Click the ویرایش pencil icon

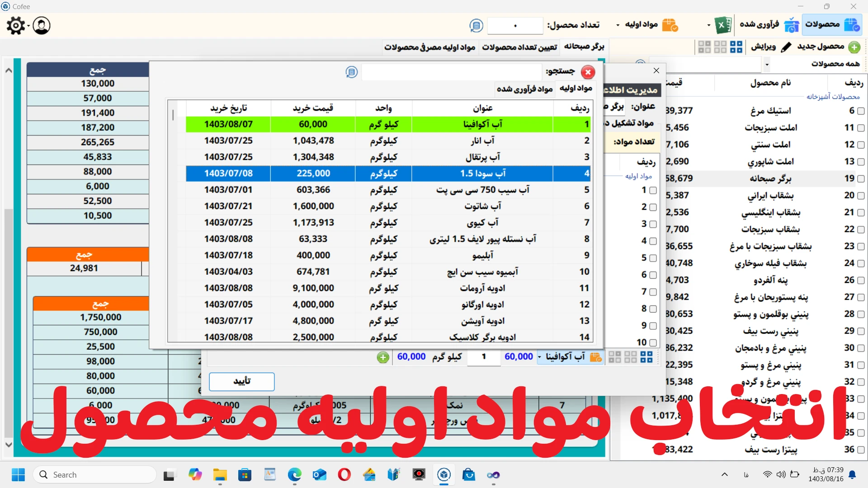pyautogui.click(x=786, y=47)
